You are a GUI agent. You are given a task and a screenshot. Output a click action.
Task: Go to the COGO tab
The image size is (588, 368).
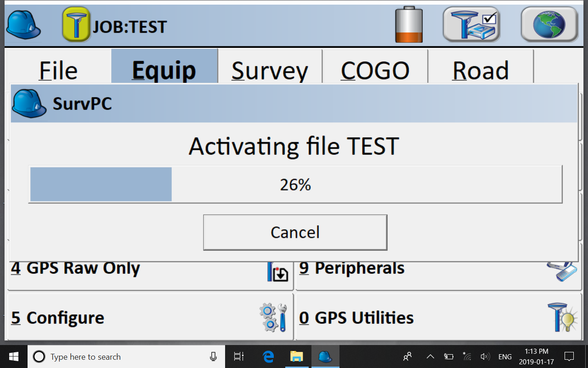(x=375, y=67)
